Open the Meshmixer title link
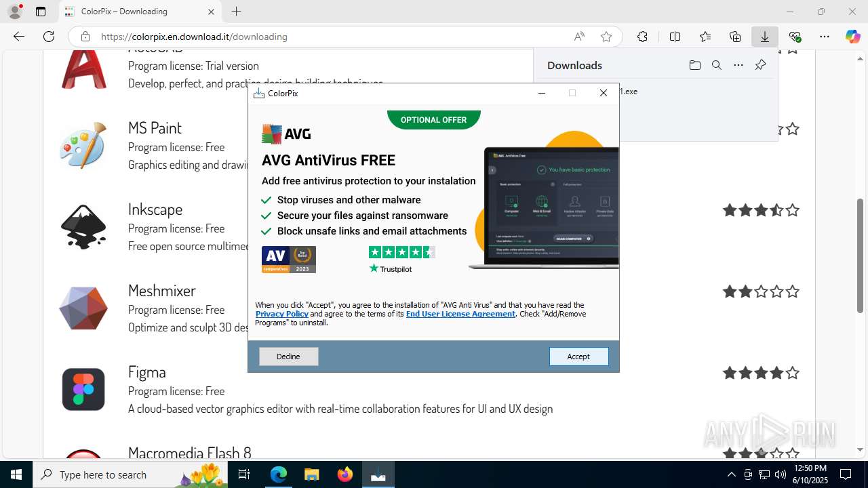868x488 pixels. (x=162, y=290)
